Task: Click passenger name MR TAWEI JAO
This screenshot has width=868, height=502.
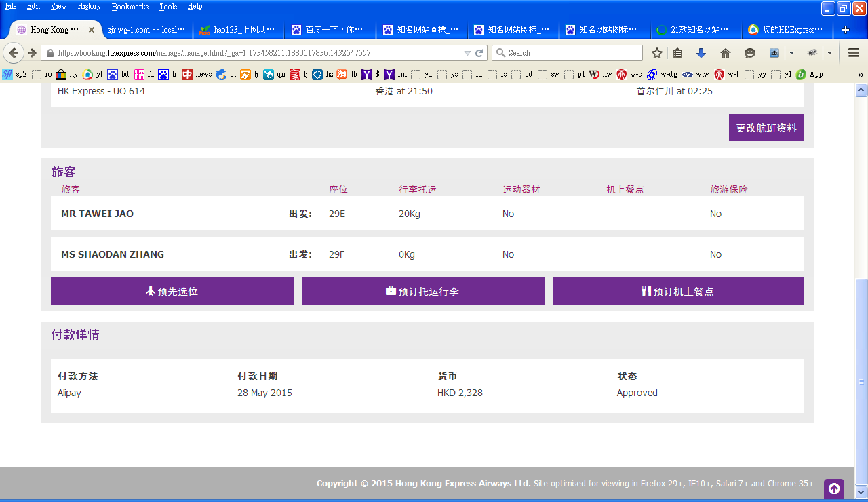Action: (97, 214)
